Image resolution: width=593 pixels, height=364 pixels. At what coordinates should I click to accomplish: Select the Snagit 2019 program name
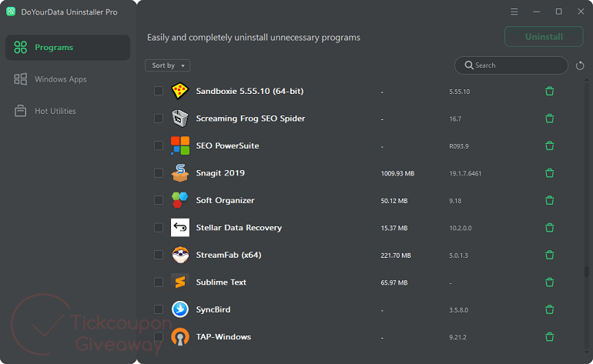(220, 173)
